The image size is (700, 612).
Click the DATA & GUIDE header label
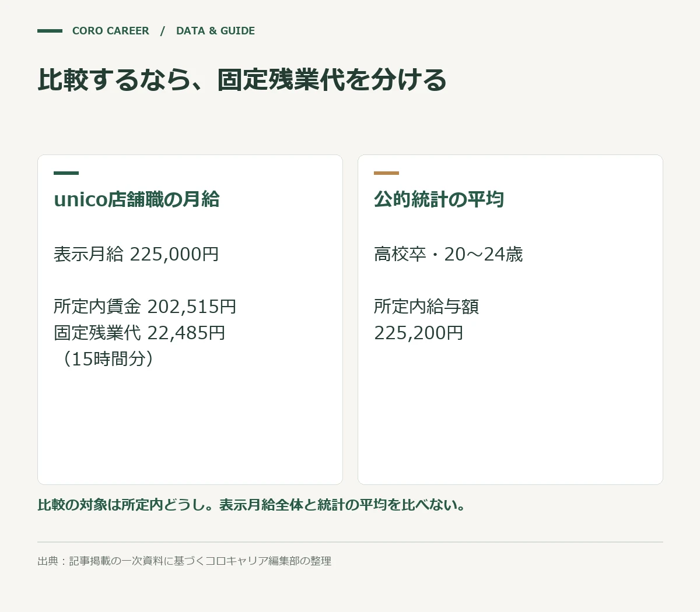pos(215,31)
